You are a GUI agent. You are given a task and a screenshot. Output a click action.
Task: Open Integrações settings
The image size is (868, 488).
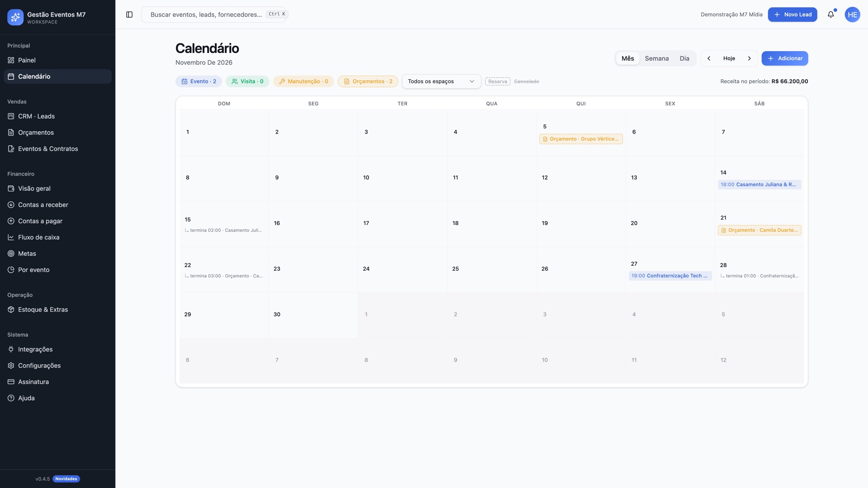tap(58, 350)
